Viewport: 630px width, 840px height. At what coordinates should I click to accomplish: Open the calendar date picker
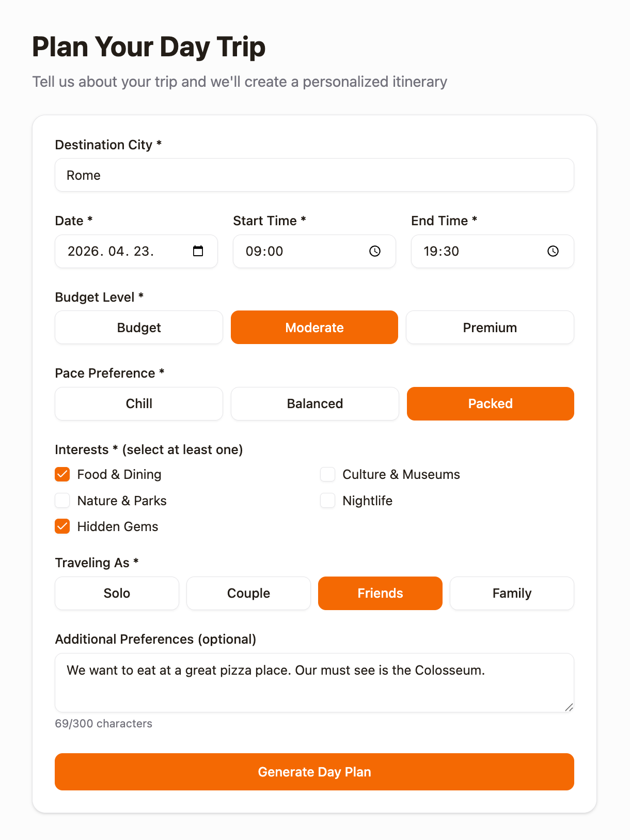click(197, 251)
